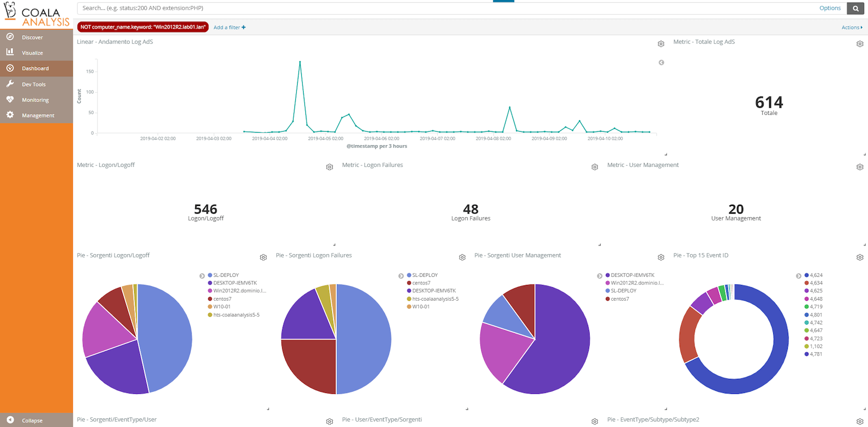Viewport: 868px width, 427px height.
Task: Open gear options for Metric Logon Failures panel
Action: point(595,167)
